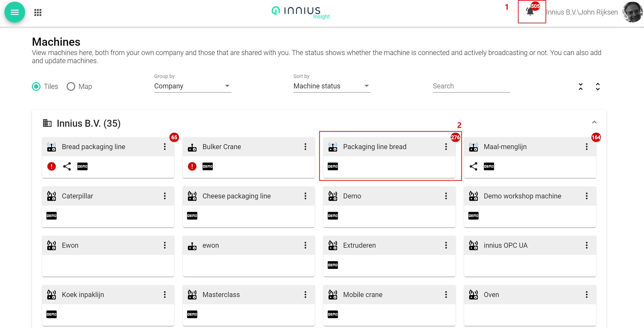Open the Maal-menglijn machine tile
Image resolution: width=644 pixels, height=328 pixels.
tap(530, 157)
